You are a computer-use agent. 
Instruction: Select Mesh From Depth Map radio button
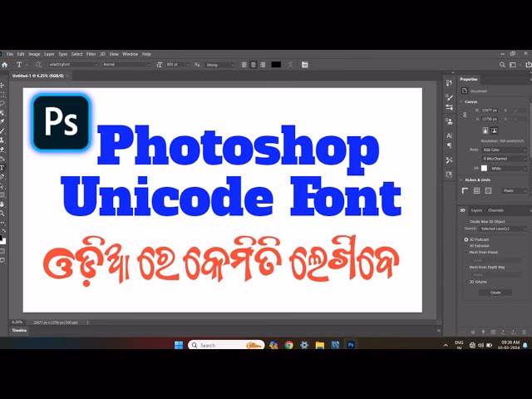click(466, 268)
